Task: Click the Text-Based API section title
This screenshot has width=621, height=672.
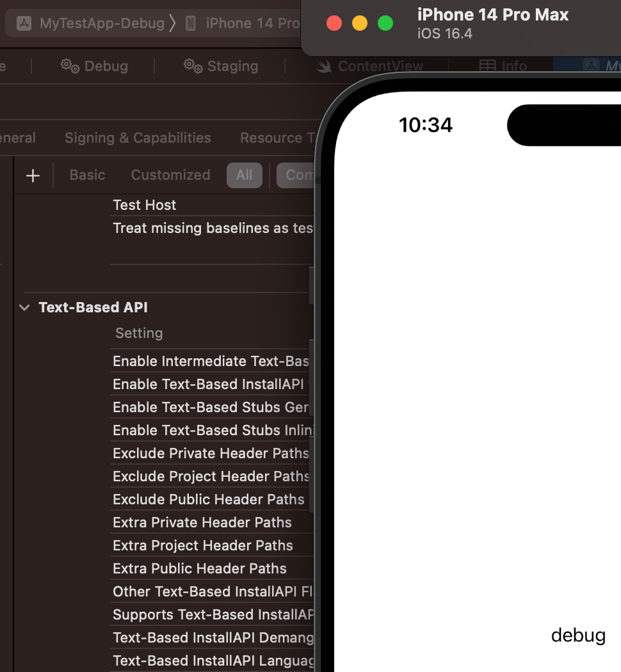Action: 93,307
